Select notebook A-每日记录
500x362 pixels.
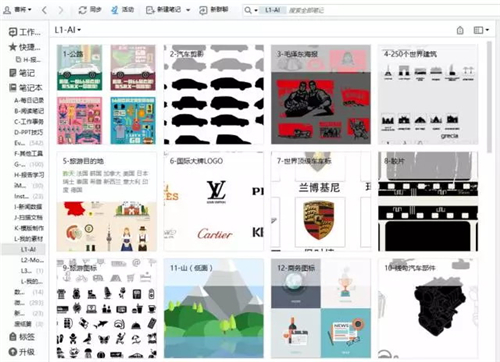click(29, 100)
